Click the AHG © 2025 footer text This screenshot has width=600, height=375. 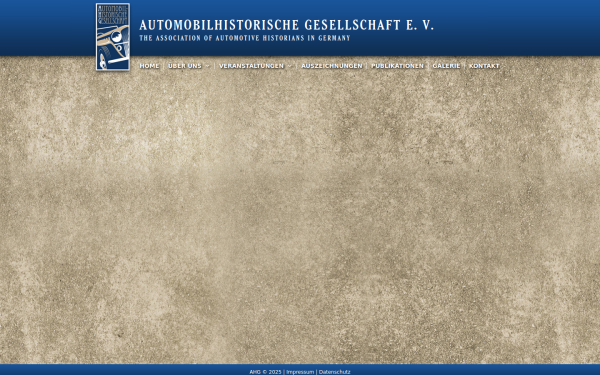tap(265, 372)
